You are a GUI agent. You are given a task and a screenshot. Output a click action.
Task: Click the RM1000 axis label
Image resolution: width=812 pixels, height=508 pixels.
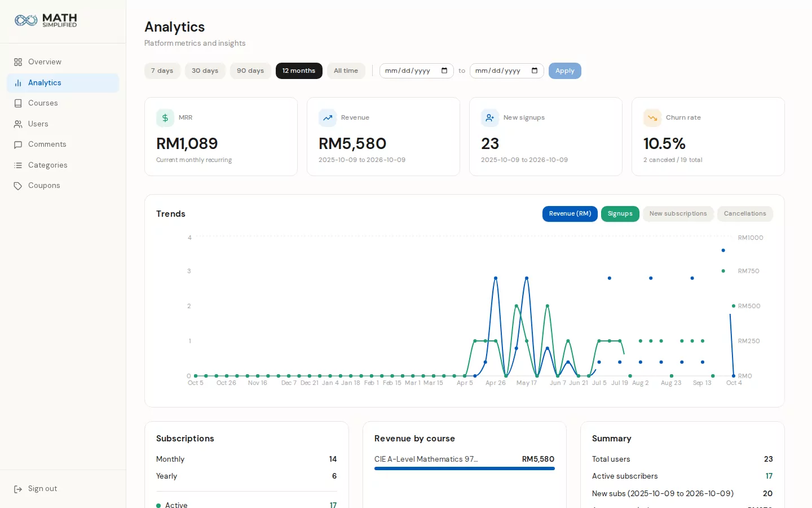click(751, 238)
